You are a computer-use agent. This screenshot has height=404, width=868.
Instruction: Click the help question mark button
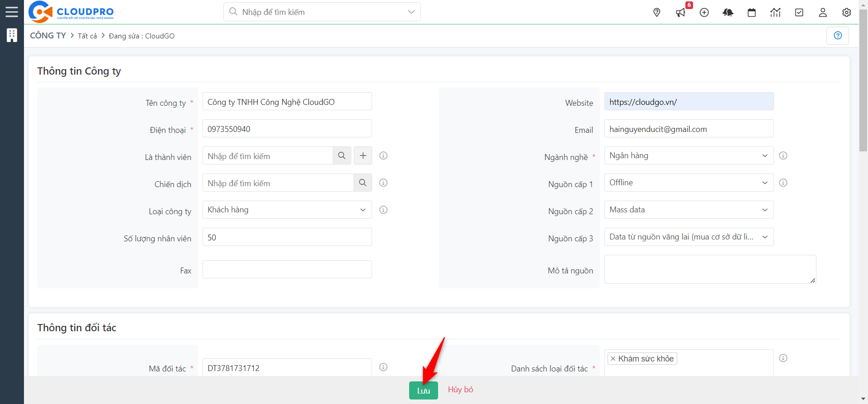point(838,35)
